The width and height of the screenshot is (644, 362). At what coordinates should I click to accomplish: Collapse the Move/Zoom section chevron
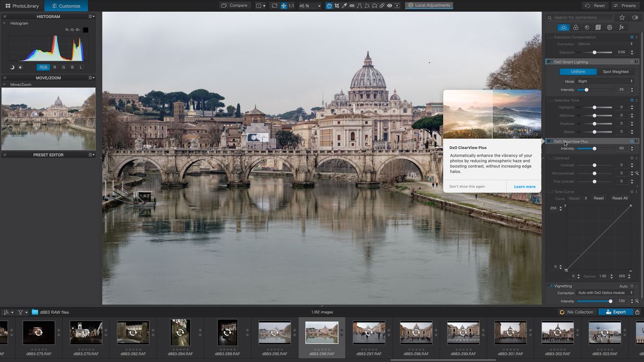5,84
